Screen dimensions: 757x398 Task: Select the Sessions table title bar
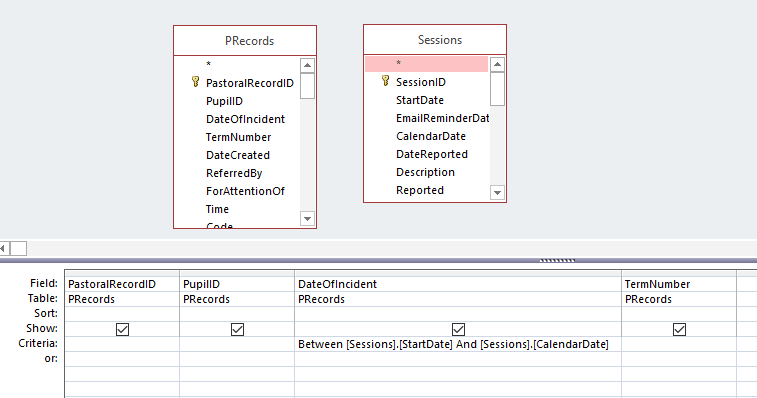coord(435,40)
